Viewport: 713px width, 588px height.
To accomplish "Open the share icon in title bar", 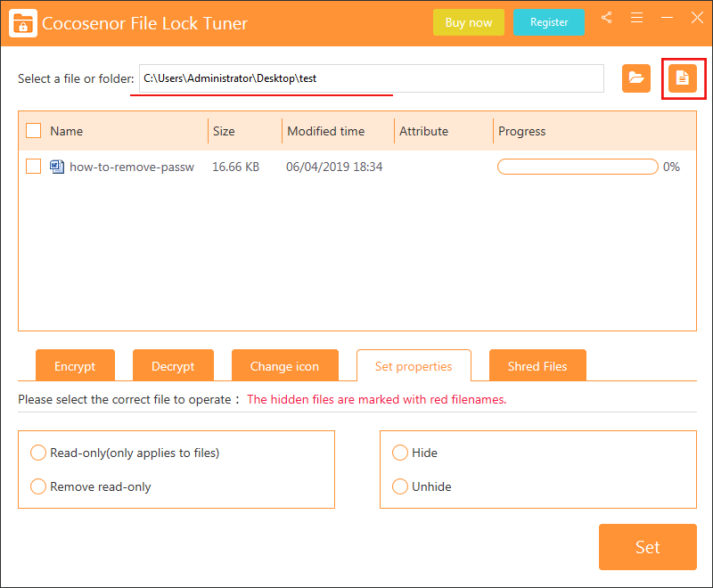I will click(x=606, y=18).
